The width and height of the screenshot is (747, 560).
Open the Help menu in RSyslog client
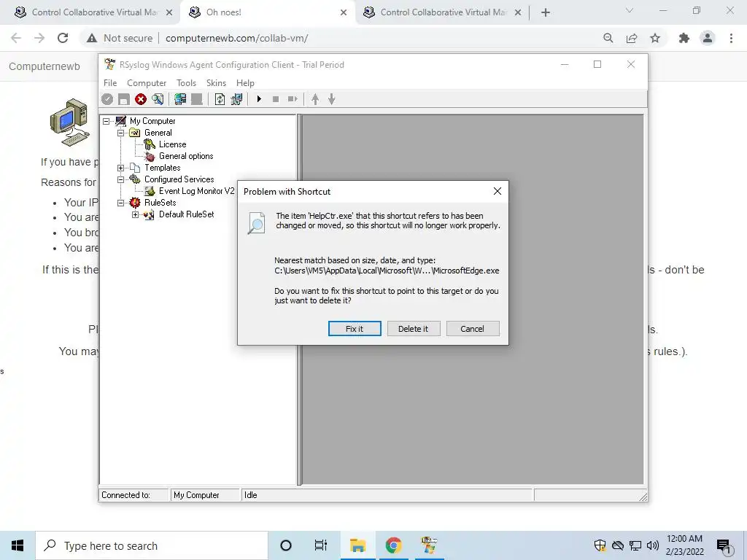245,83
